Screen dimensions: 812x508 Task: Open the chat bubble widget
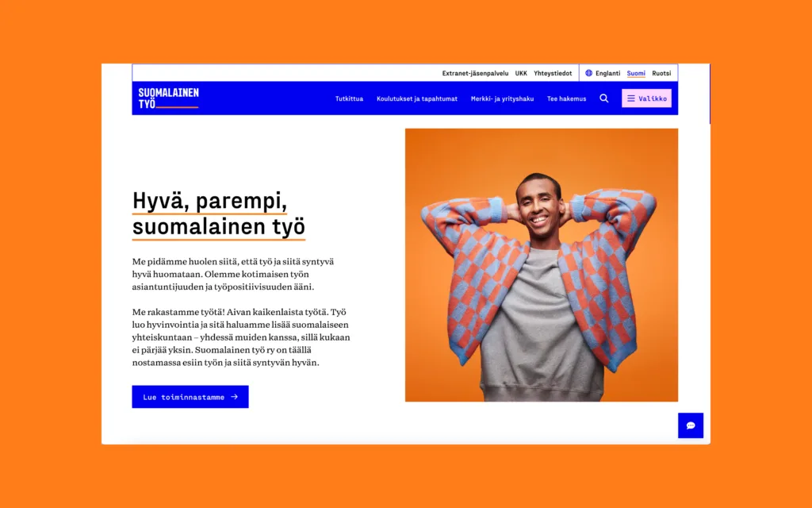pos(691,425)
